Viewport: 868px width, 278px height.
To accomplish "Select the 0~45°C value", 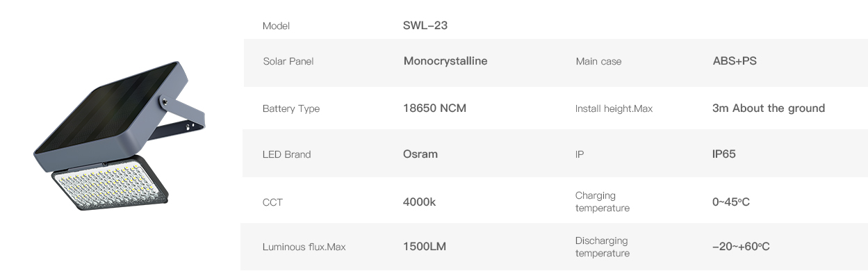I will (x=731, y=202).
